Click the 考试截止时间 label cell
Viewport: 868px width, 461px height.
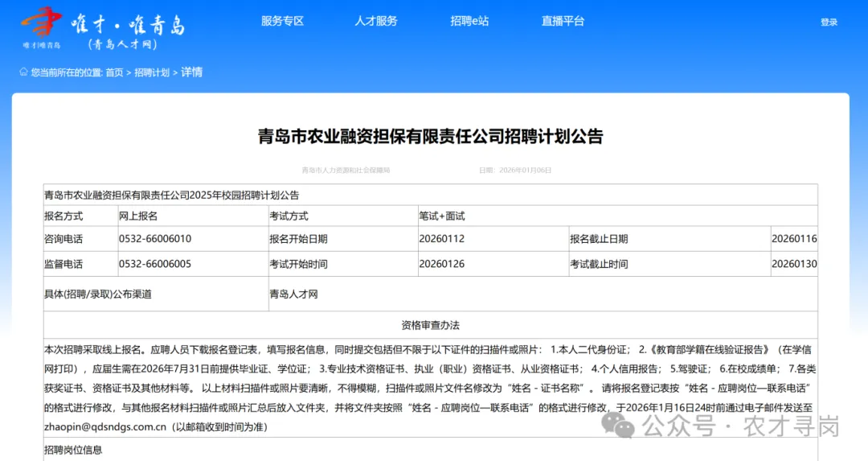coord(669,265)
